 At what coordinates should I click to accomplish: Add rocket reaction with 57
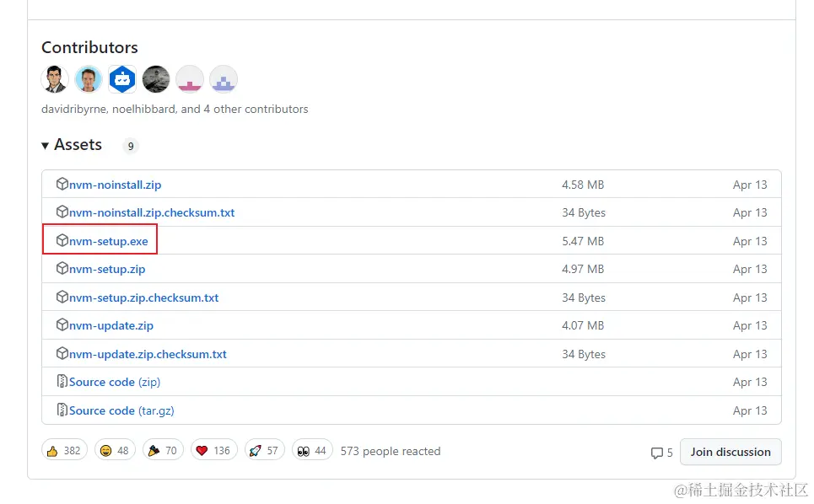tap(264, 450)
